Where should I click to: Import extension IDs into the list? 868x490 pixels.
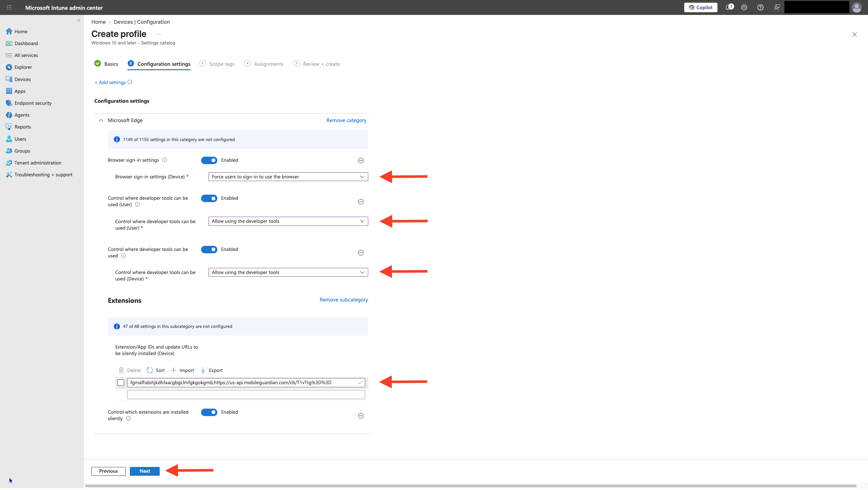182,370
